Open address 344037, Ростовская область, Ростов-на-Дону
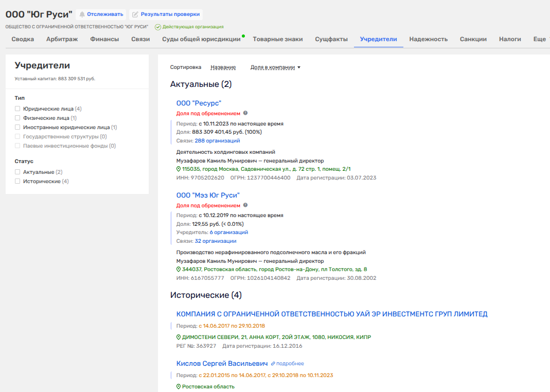 coord(275,269)
